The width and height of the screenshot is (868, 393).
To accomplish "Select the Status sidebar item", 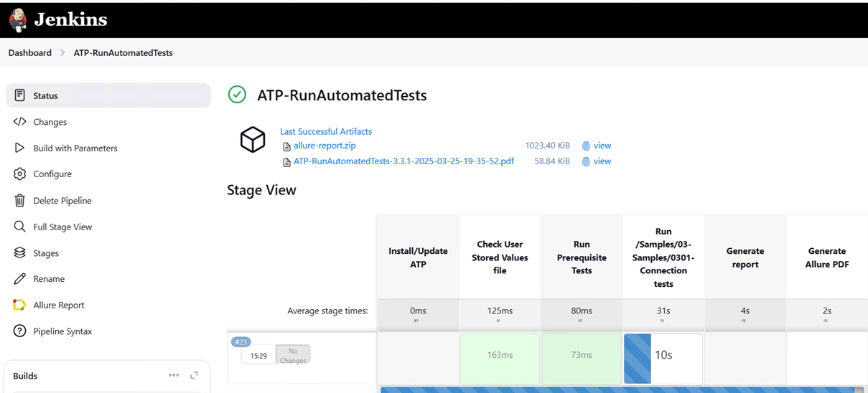I will 108,95.
